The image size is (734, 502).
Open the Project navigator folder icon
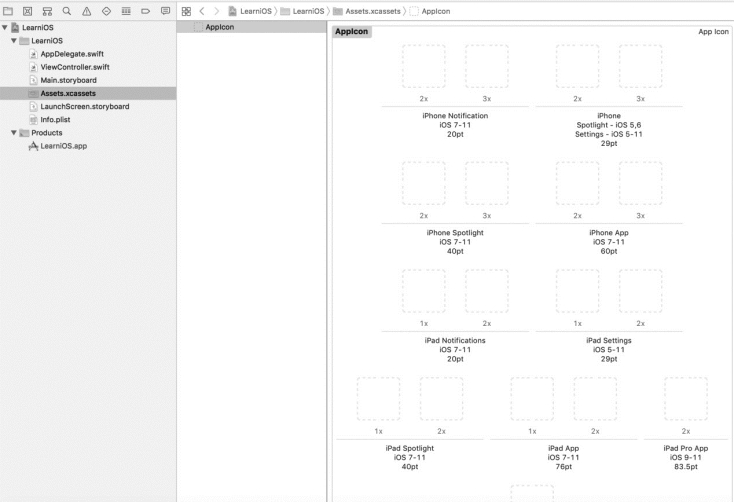(x=8, y=11)
